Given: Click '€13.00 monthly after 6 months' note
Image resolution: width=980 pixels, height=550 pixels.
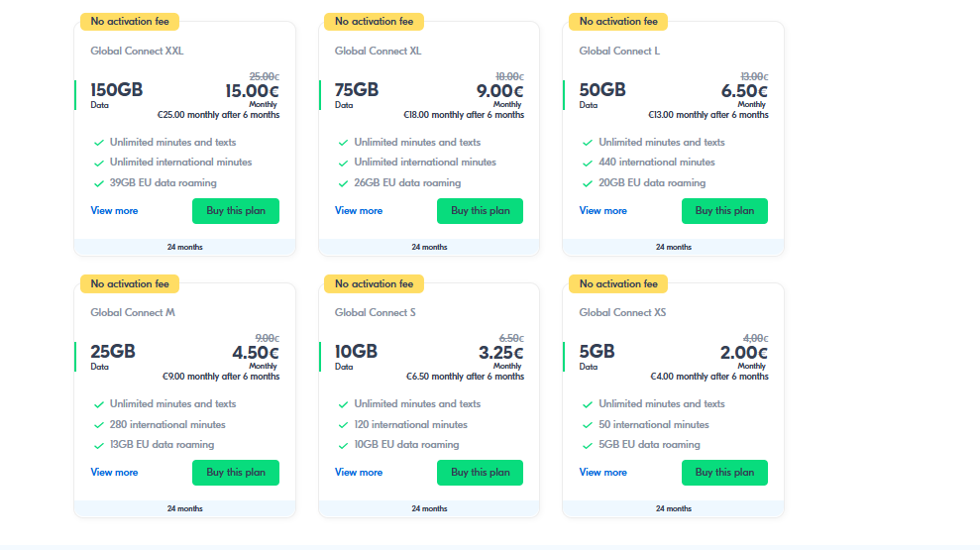Looking at the screenshot, I should coord(708,115).
